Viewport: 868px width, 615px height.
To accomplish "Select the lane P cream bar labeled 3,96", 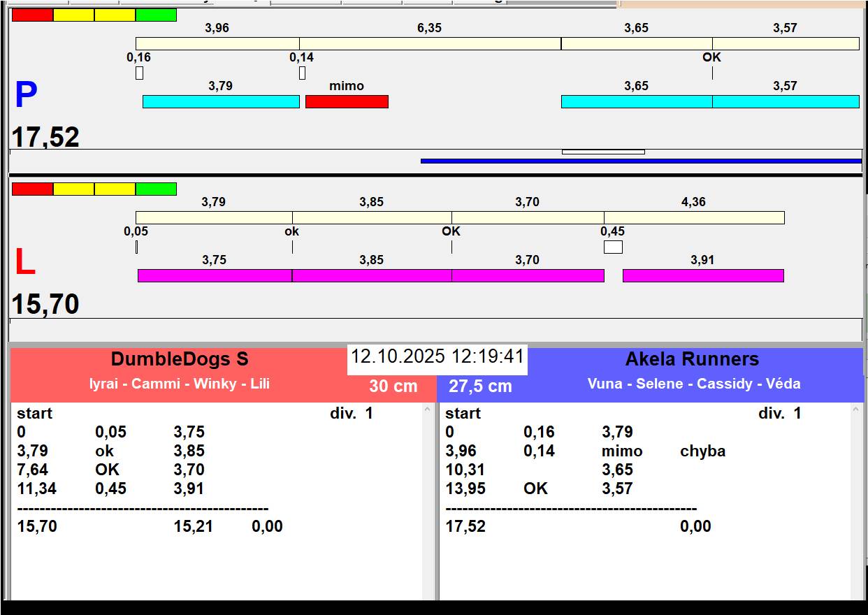I will coord(217,43).
